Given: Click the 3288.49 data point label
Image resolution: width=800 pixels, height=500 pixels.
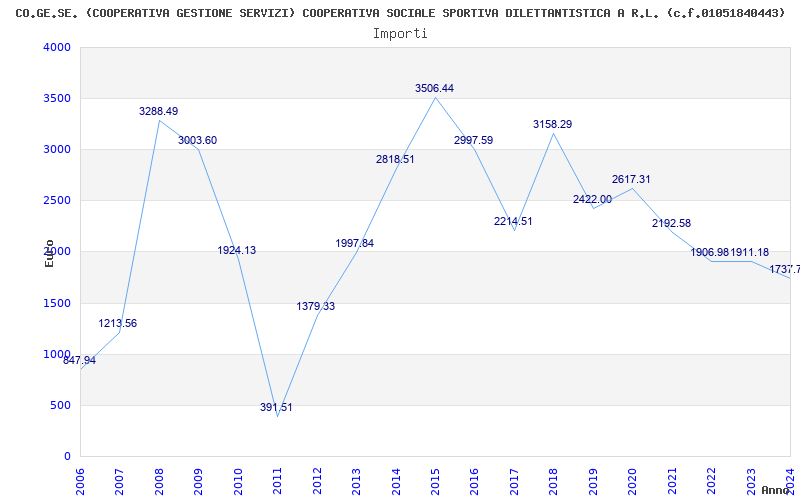Looking at the screenshot, I should click(159, 111).
